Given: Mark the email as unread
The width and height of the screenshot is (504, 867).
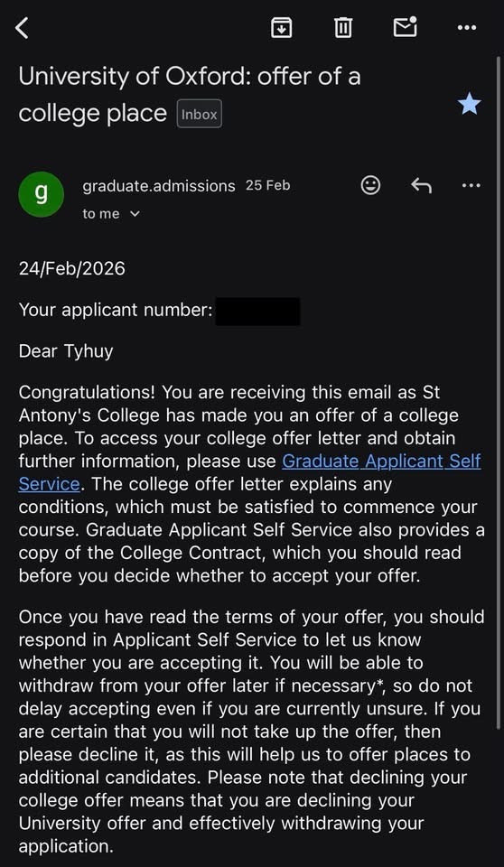Looking at the screenshot, I should coord(405,26).
